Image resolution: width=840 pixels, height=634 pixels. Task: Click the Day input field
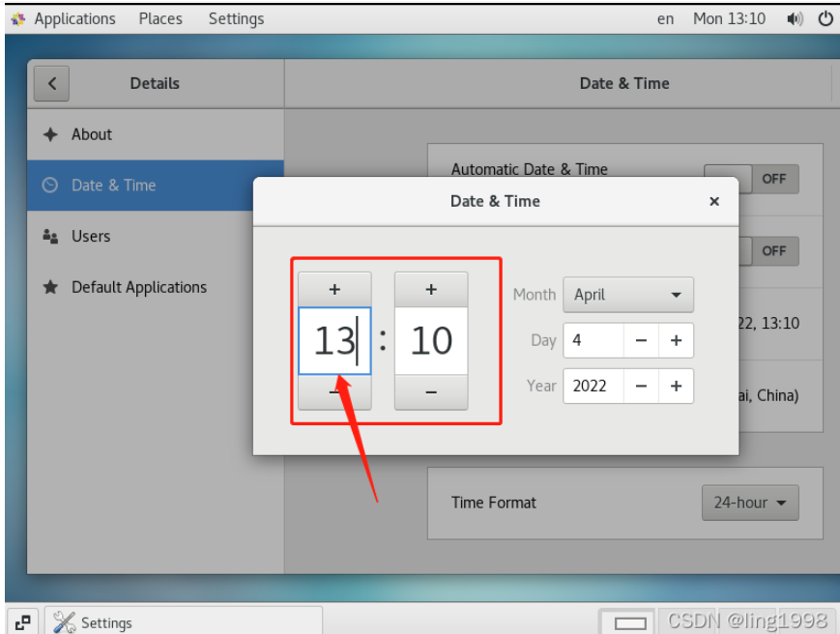point(594,340)
